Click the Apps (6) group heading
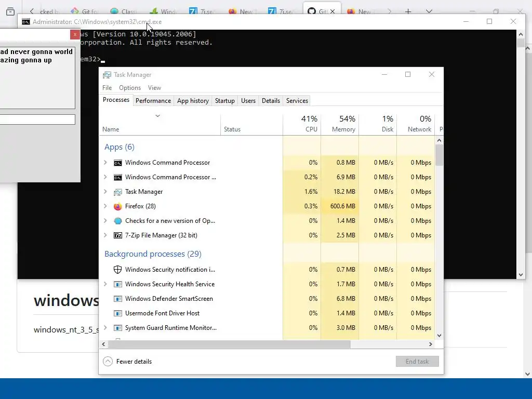 [119, 147]
